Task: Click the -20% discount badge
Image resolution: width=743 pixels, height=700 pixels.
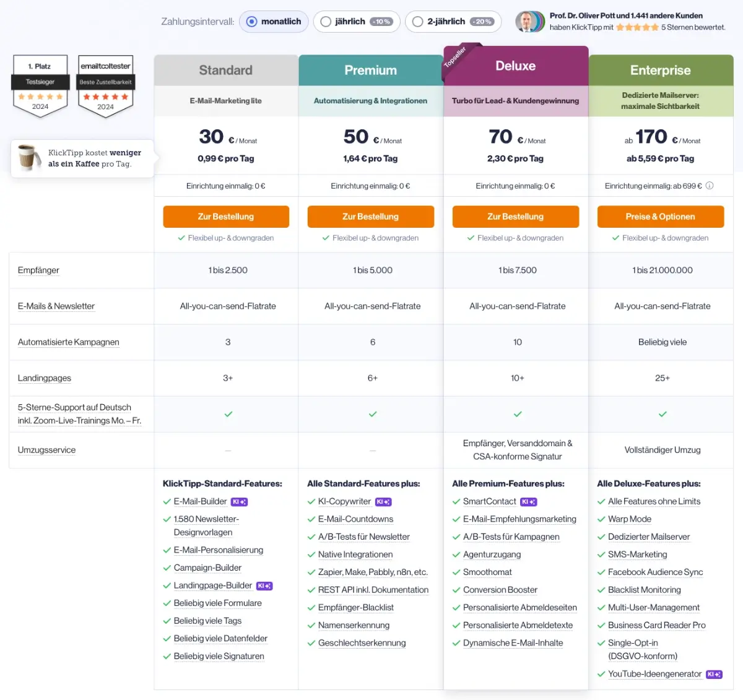Action: coord(482,22)
